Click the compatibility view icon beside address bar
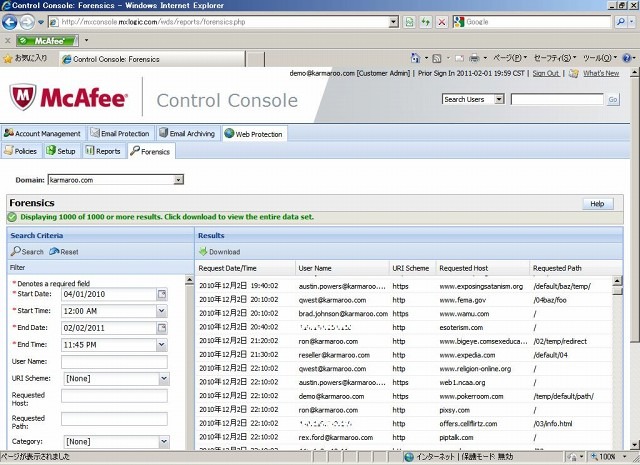 tap(409, 22)
